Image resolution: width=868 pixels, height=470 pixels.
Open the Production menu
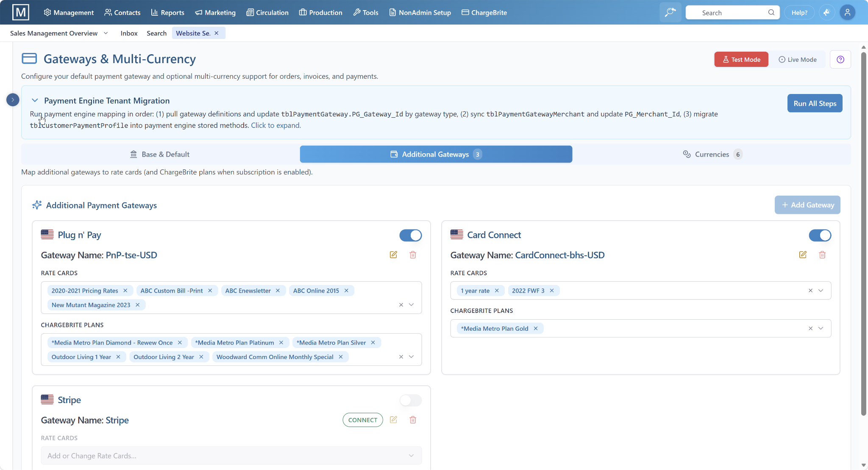320,12
